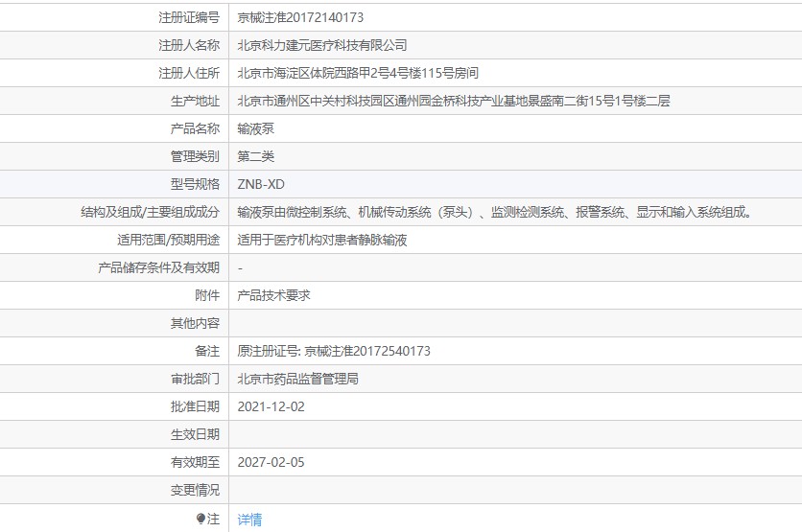Viewport: 802px width, 532px height.
Task: Click the 注册证编号 row label
Action: click(188, 17)
